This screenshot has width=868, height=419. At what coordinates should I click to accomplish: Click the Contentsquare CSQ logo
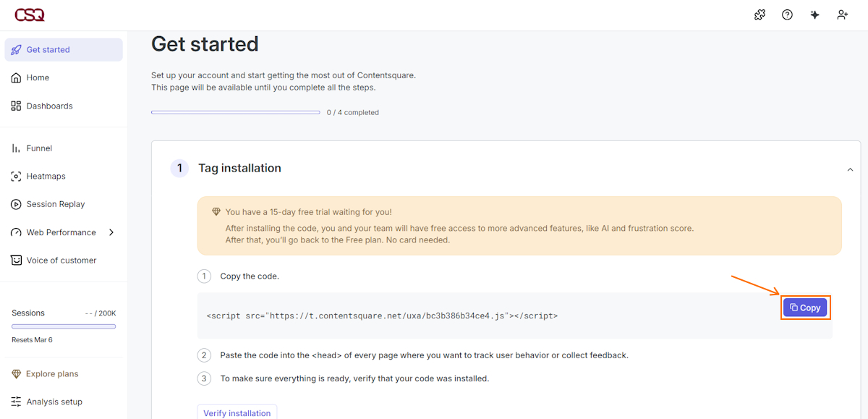pyautogui.click(x=29, y=14)
